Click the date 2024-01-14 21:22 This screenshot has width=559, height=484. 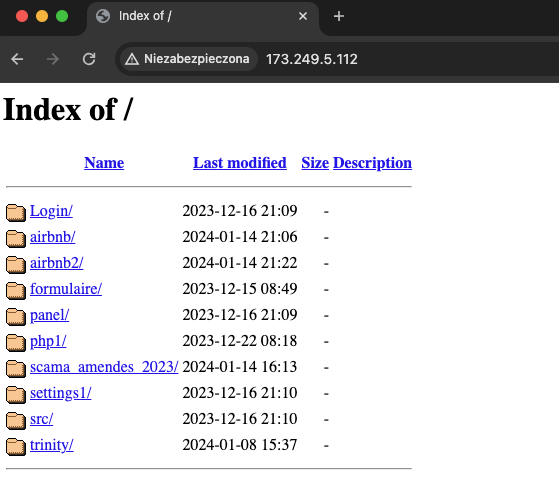tap(240, 263)
